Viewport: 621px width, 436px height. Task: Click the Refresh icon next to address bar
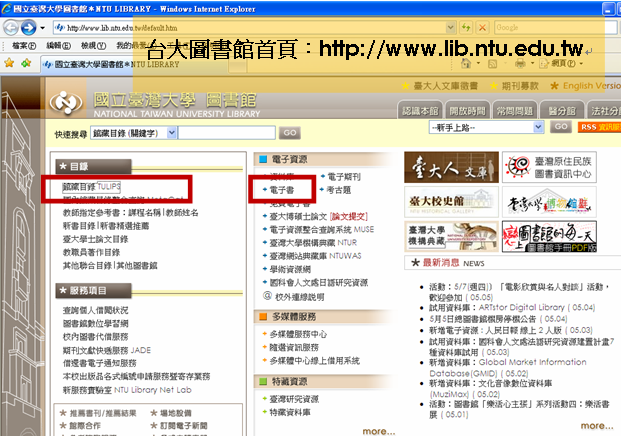click(466, 28)
